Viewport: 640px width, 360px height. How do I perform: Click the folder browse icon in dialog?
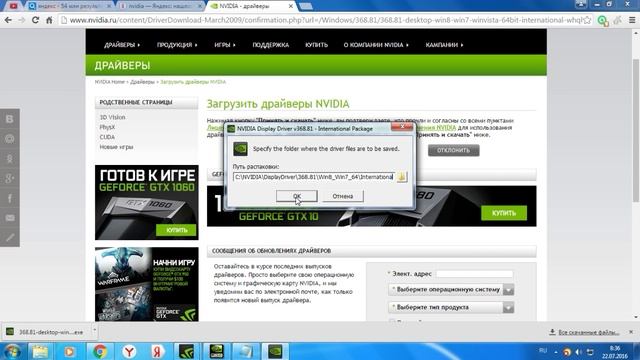402,177
